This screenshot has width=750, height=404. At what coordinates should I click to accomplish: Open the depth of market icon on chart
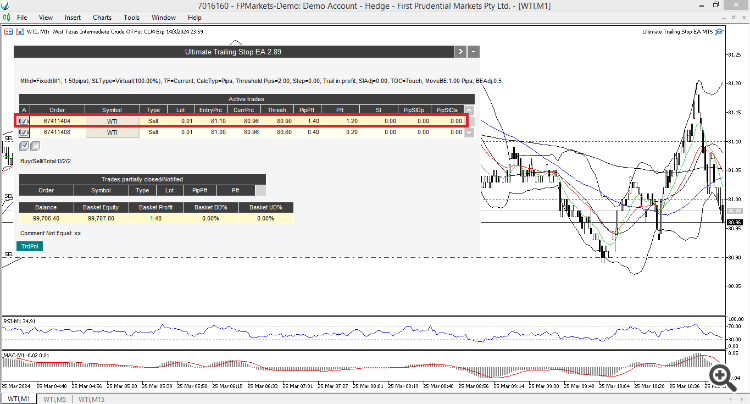tap(20, 32)
